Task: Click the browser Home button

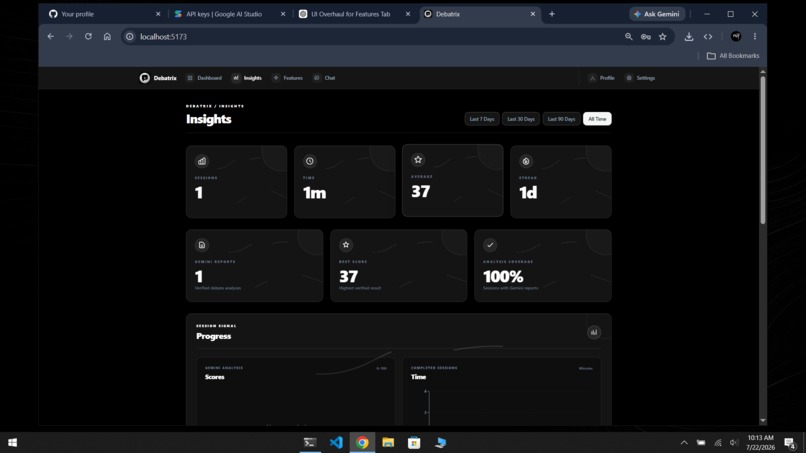Action: click(x=107, y=37)
